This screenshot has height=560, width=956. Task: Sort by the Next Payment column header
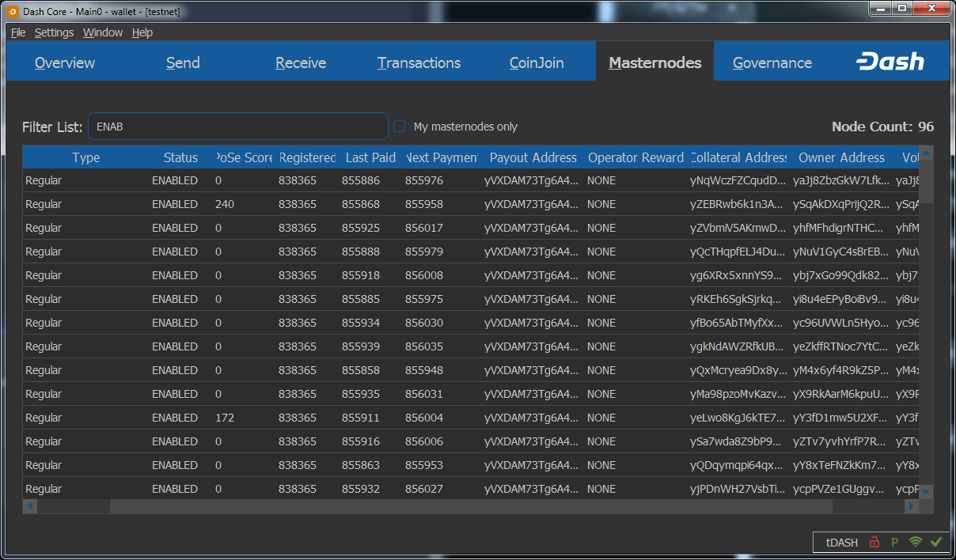442,157
